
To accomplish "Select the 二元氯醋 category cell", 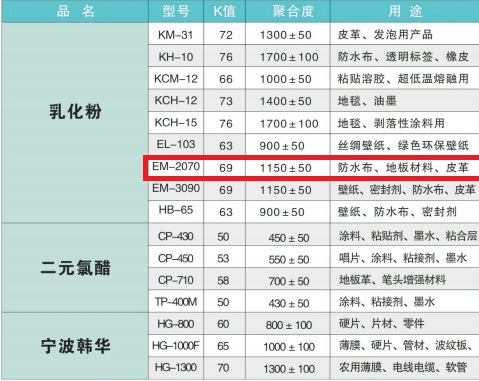I will [75, 268].
